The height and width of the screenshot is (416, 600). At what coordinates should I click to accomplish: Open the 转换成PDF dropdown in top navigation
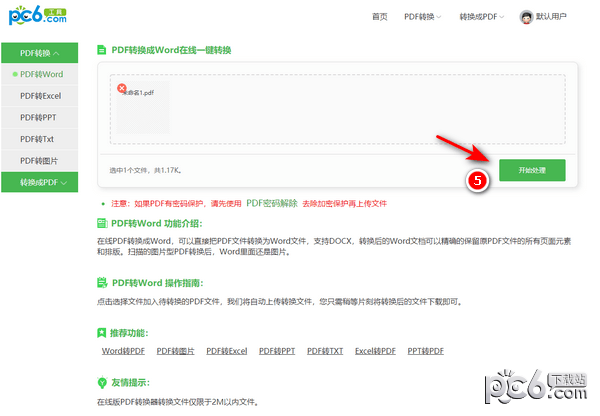pyautogui.click(x=481, y=17)
